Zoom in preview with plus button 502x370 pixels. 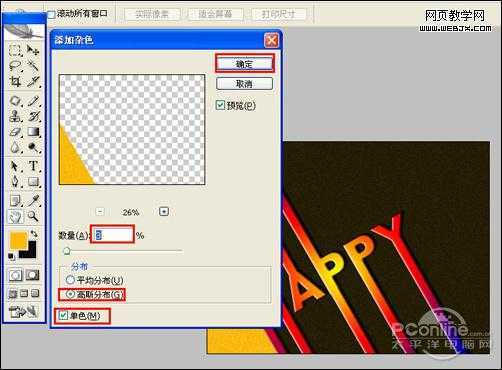pyautogui.click(x=164, y=211)
